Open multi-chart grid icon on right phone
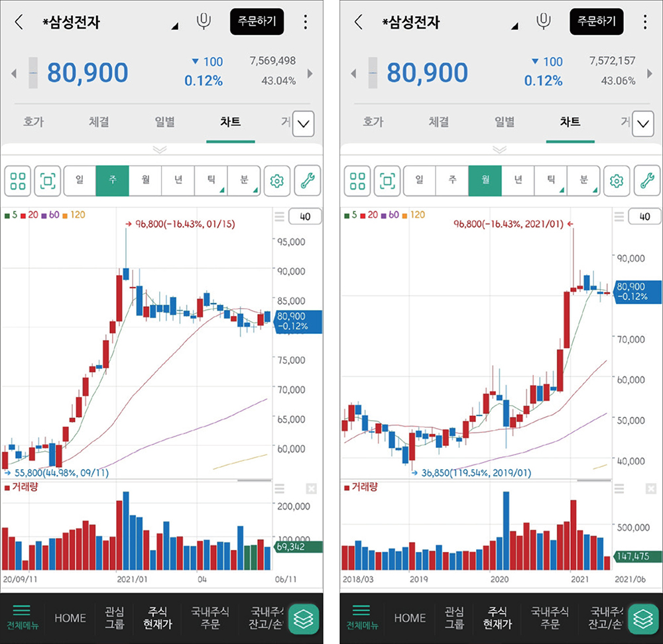Image resolution: width=663 pixels, height=644 pixels. coord(357,181)
